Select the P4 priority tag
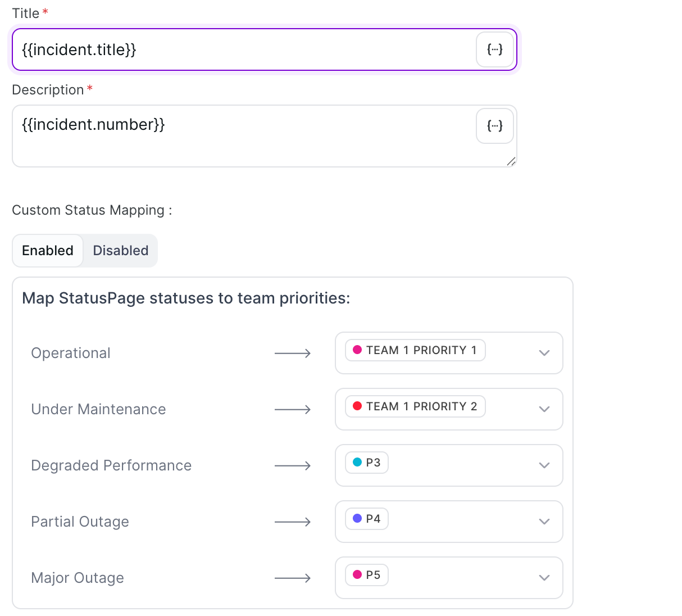682x616 pixels. click(x=367, y=519)
